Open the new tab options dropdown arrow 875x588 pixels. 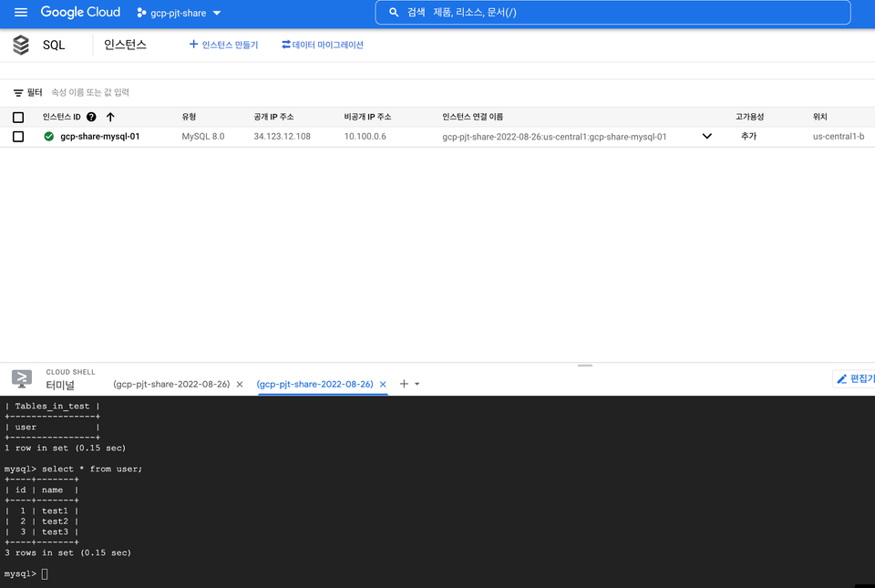point(417,385)
